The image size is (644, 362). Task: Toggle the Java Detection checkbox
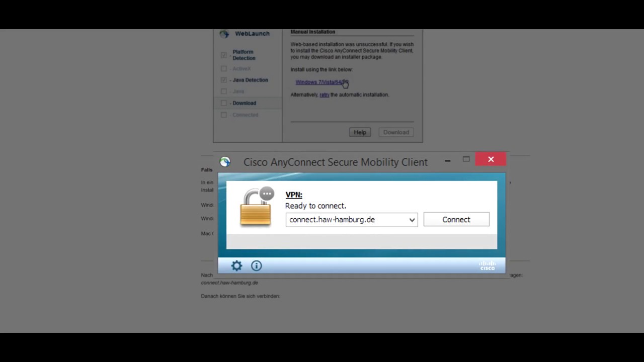click(224, 80)
